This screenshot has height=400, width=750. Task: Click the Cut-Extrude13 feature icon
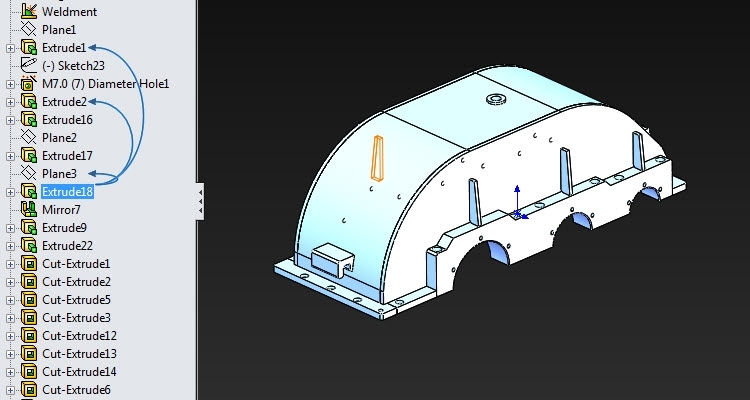[x=29, y=354]
